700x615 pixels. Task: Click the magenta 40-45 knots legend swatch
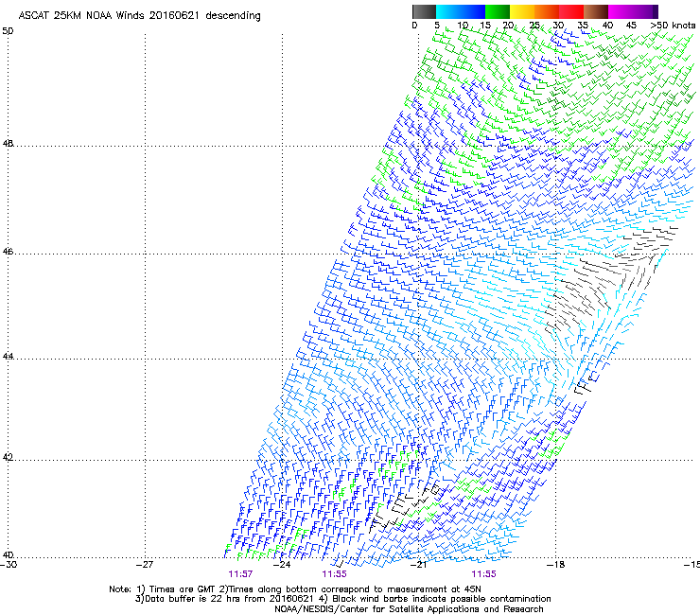[621, 11]
